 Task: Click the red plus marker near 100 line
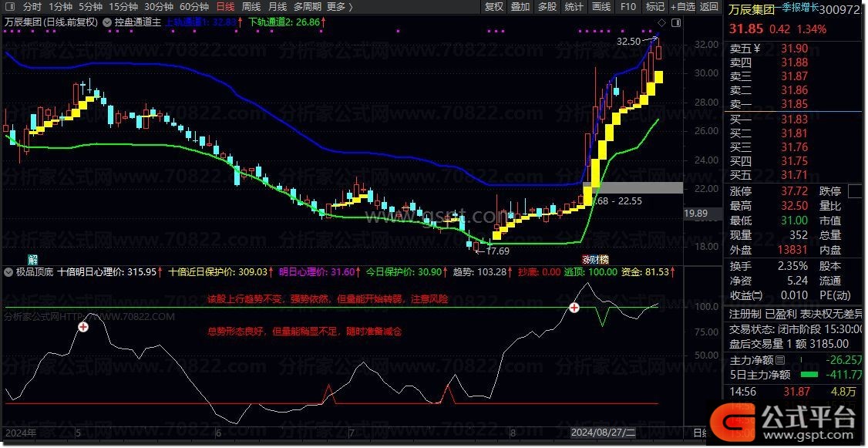tap(574, 308)
